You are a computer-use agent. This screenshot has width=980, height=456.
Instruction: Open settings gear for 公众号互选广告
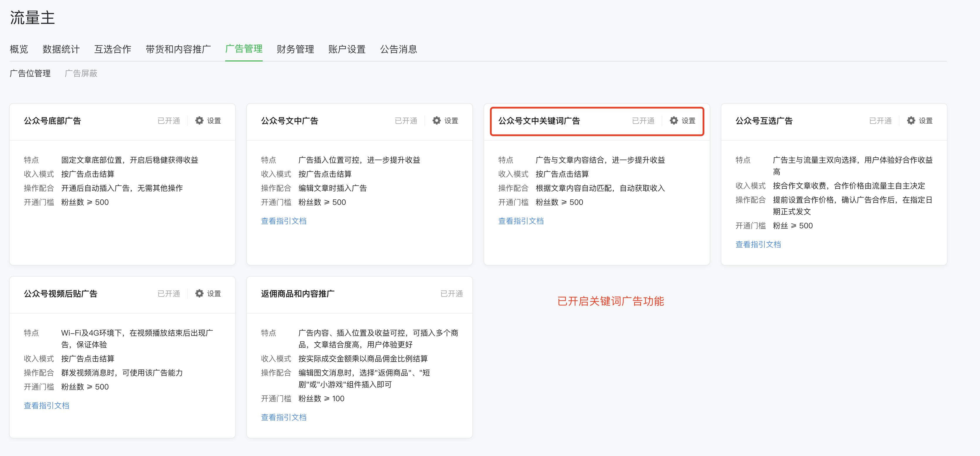point(911,121)
